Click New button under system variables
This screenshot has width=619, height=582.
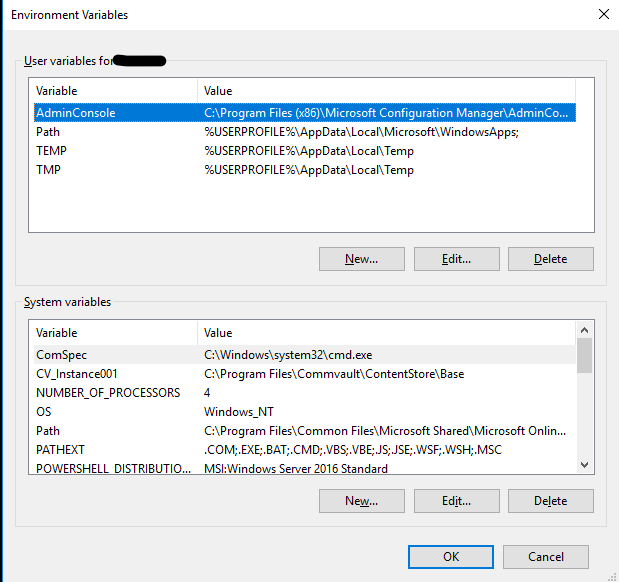[x=362, y=501]
